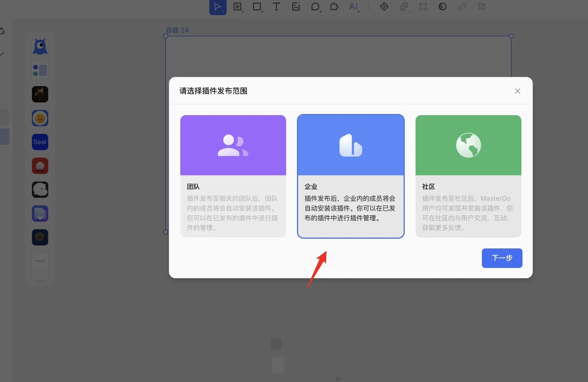Image resolution: width=588 pixels, height=382 pixels.
Task: Click the Create component diamond icon
Action: point(384,7)
